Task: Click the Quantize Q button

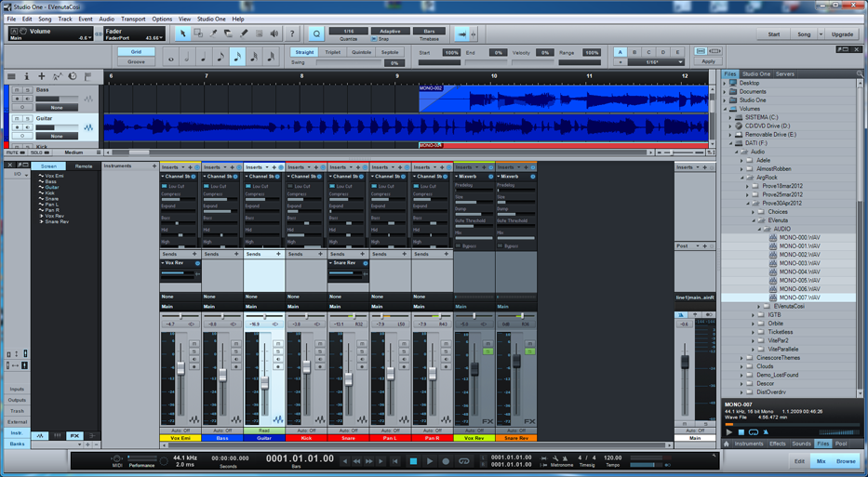Action: coord(316,33)
